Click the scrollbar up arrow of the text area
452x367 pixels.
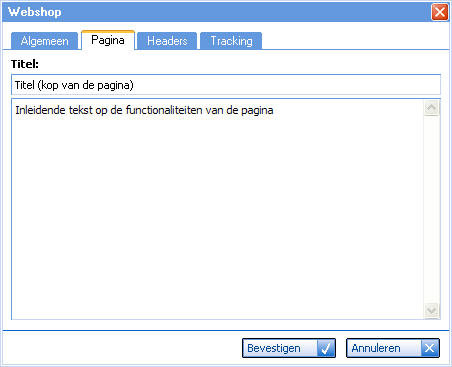pos(432,108)
